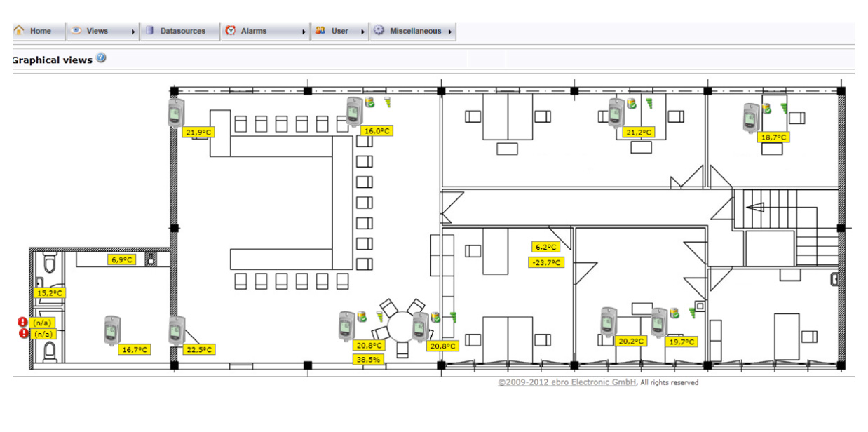Click the sensor icon in the 16,7°C room

111,330
